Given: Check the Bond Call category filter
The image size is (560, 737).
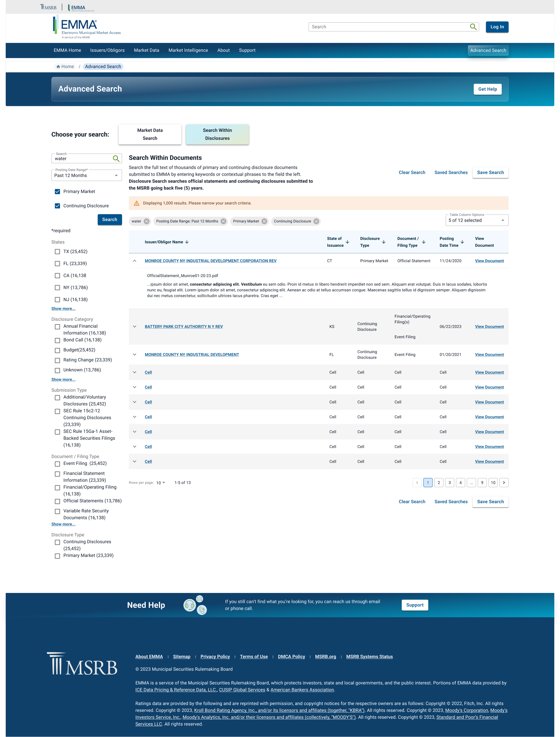Looking at the screenshot, I should (x=57, y=340).
